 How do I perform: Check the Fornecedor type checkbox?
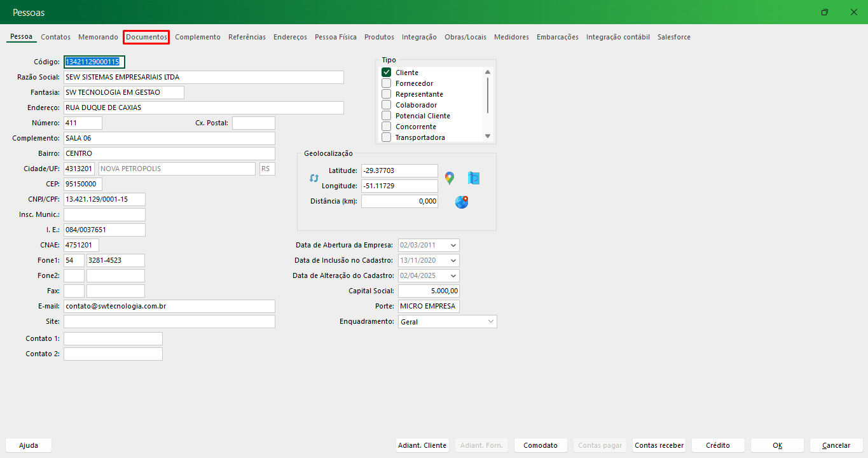pyautogui.click(x=386, y=83)
